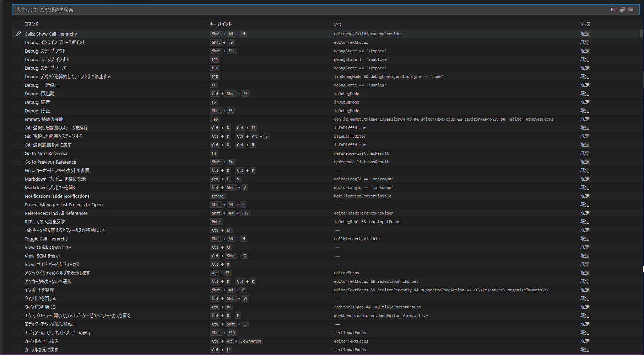Screen dimensions: 644x355
Task: Select the Go to Next Reference command
Action: (x=47, y=153)
